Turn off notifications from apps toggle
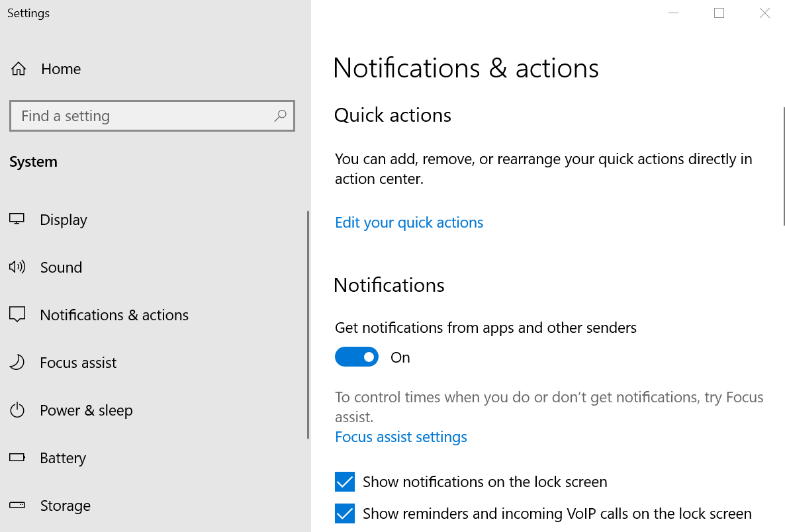This screenshot has width=785, height=532. [x=357, y=357]
